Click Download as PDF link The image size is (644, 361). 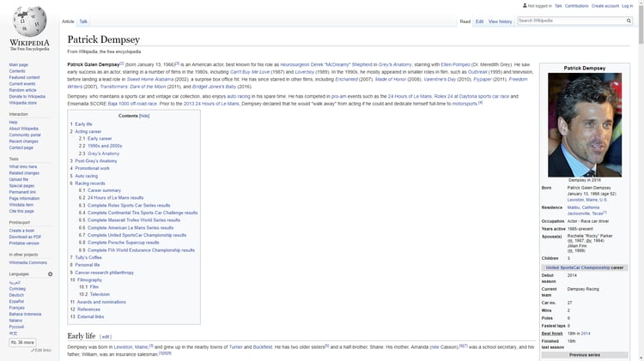click(x=25, y=237)
